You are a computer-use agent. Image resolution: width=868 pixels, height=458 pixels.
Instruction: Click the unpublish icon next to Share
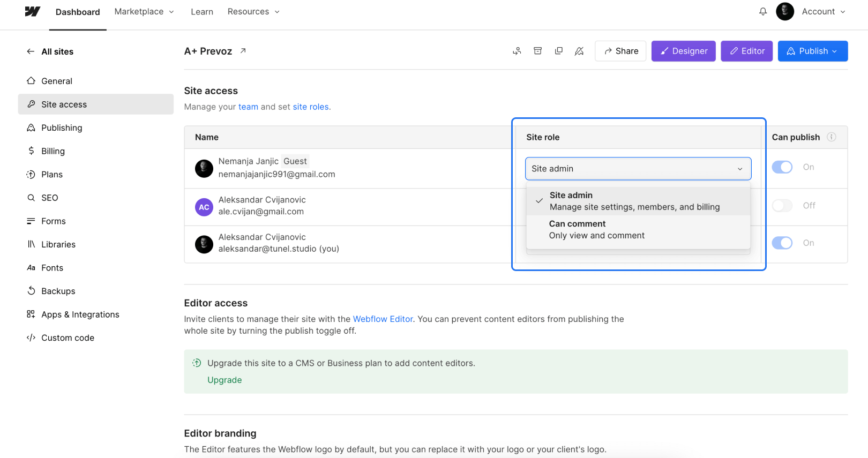tap(579, 51)
